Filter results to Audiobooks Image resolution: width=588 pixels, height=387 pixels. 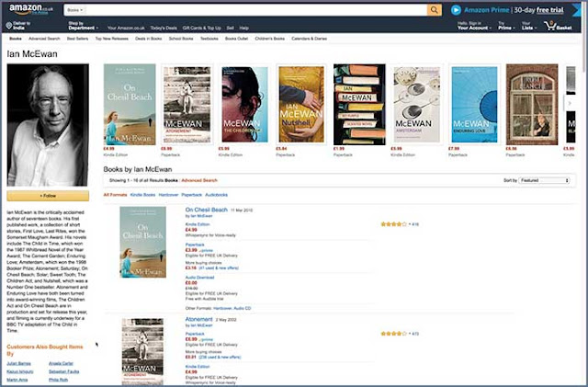pos(217,195)
